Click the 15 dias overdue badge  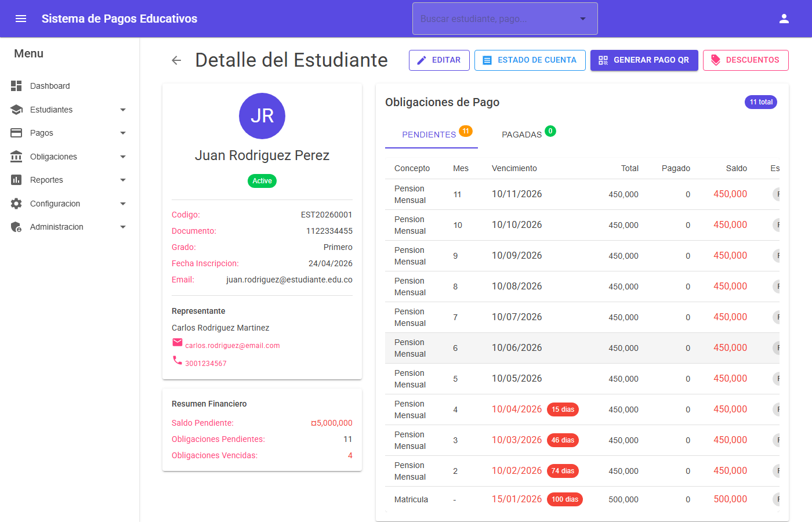[563, 409]
